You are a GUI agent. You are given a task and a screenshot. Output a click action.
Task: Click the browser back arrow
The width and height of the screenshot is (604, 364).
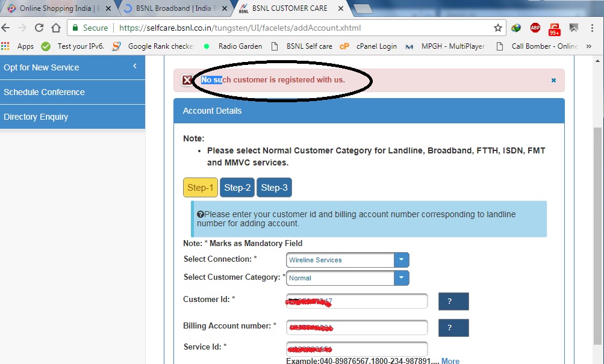pyautogui.click(x=6, y=28)
